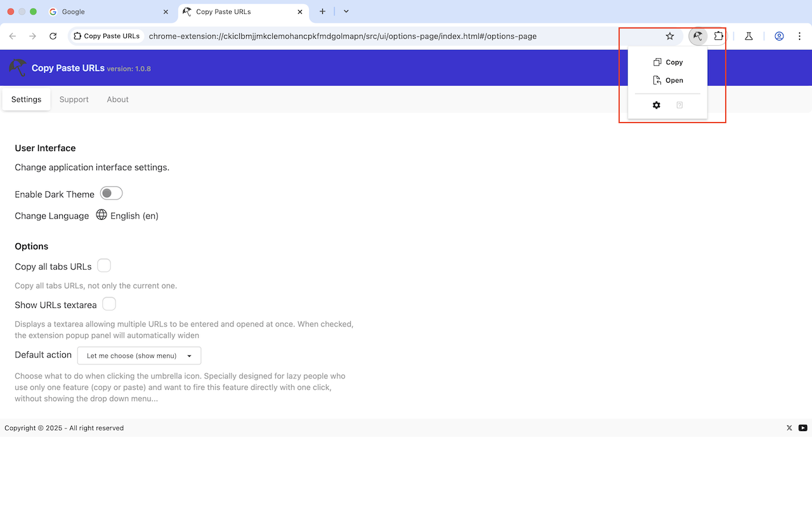Open the Default action dropdown
Viewport: 812px width, 508px height.
tap(139, 356)
